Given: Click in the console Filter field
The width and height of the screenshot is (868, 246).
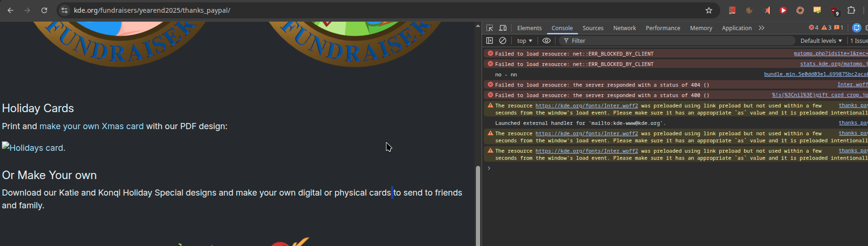Looking at the screenshot, I should tap(678, 41).
